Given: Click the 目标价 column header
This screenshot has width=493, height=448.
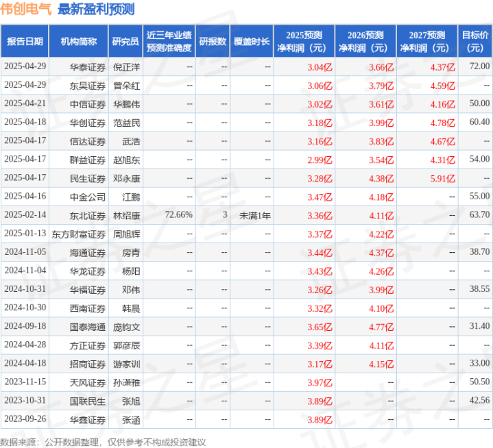Looking at the screenshot, I should click(475, 41).
